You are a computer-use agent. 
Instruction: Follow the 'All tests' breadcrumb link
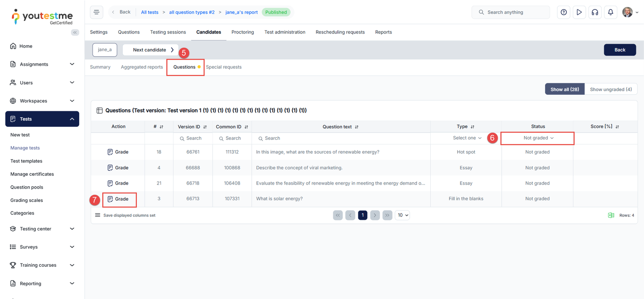pos(149,12)
